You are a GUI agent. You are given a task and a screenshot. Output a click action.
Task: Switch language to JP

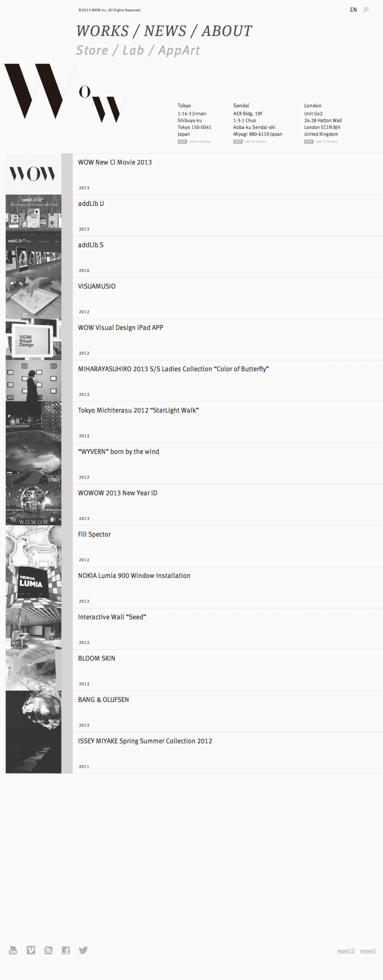(x=366, y=10)
